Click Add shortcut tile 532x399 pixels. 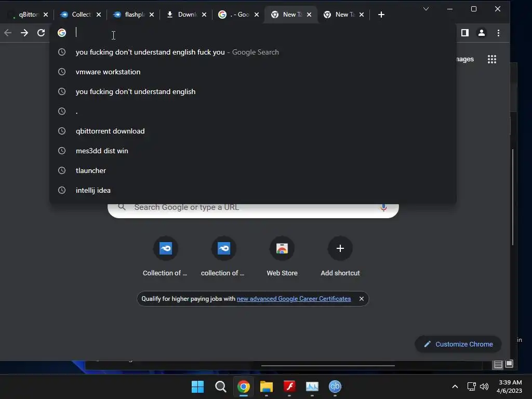click(340, 257)
